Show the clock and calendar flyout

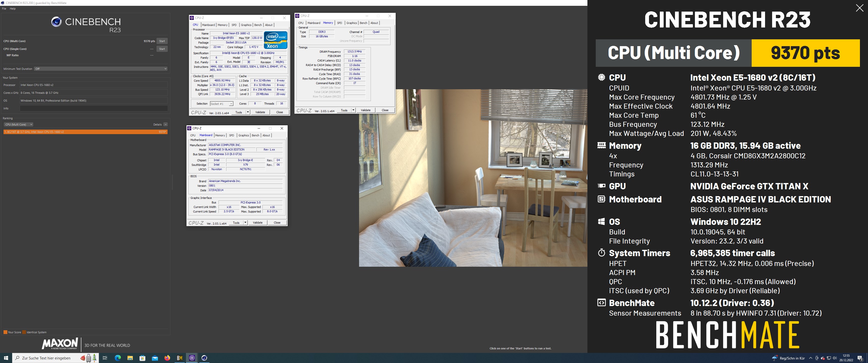[847, 358]
